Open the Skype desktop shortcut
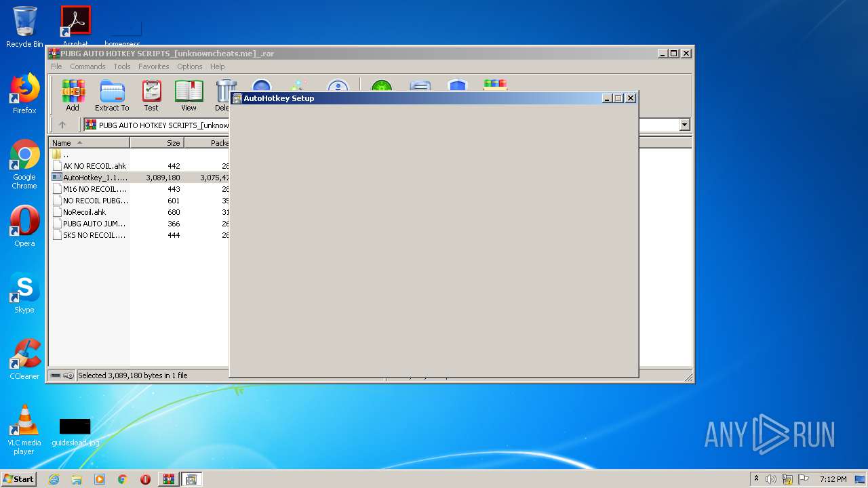868x488 pixels. coord(24,293)
